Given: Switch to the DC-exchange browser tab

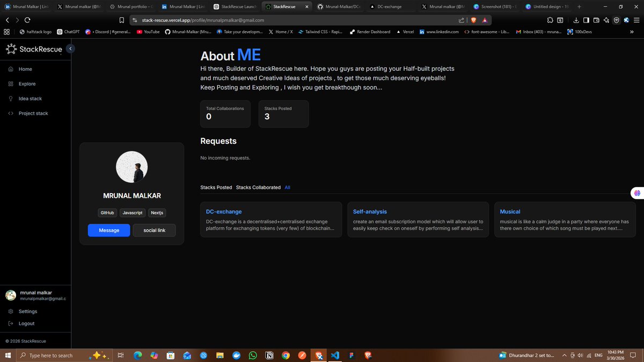Looking at the screenshot, I should (390, 6).
